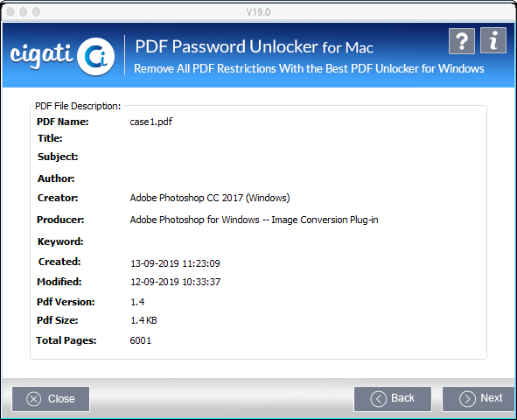
Task: Click the window zoom dot
Action: (36, 12)
